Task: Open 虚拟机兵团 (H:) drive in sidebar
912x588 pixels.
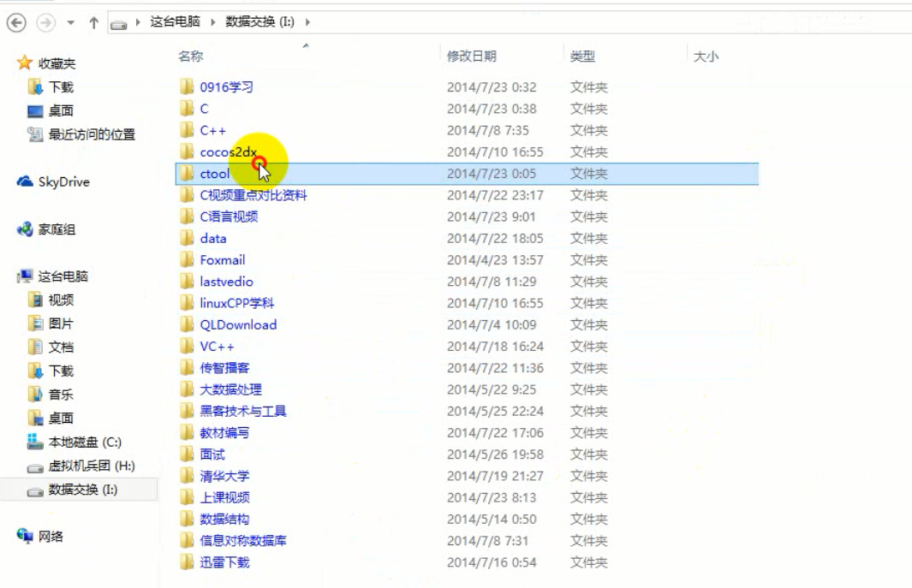Action: click(x=92, y=466)
